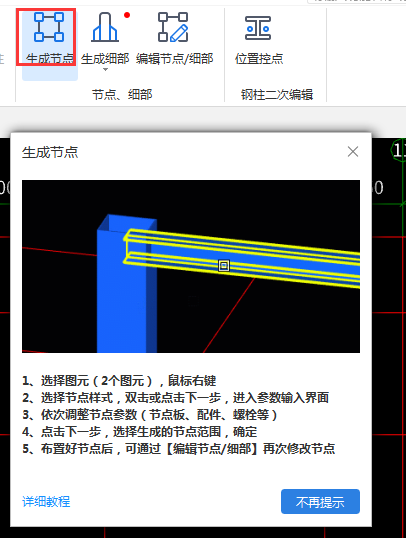Click the 节点、细部 ribbon group label

pos(122,94)
